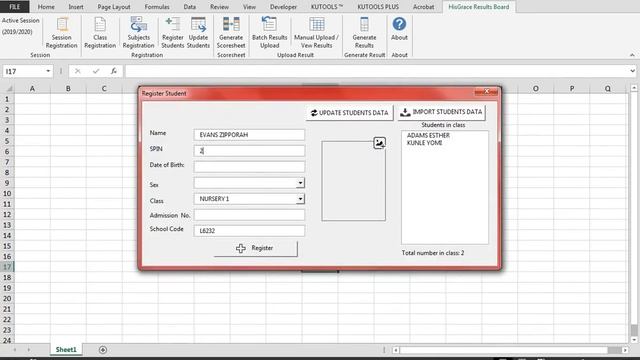Open the Formulas ribbon tab
Image resolution: width=640 pixels, height=360 pixels.
(x=157, y=7)
